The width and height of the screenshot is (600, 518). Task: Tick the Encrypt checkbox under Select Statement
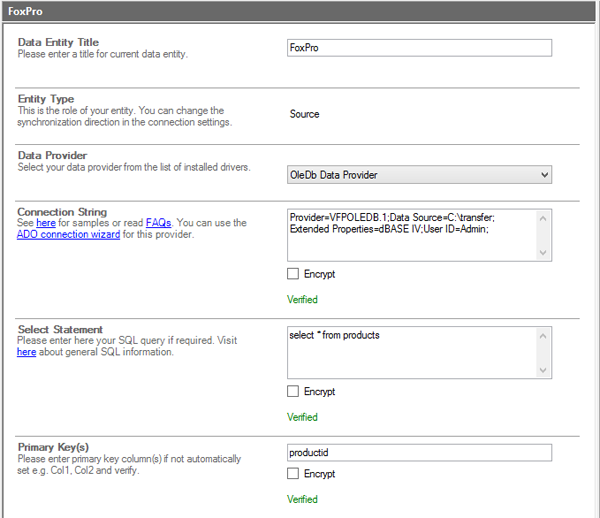tap(293, 391)
